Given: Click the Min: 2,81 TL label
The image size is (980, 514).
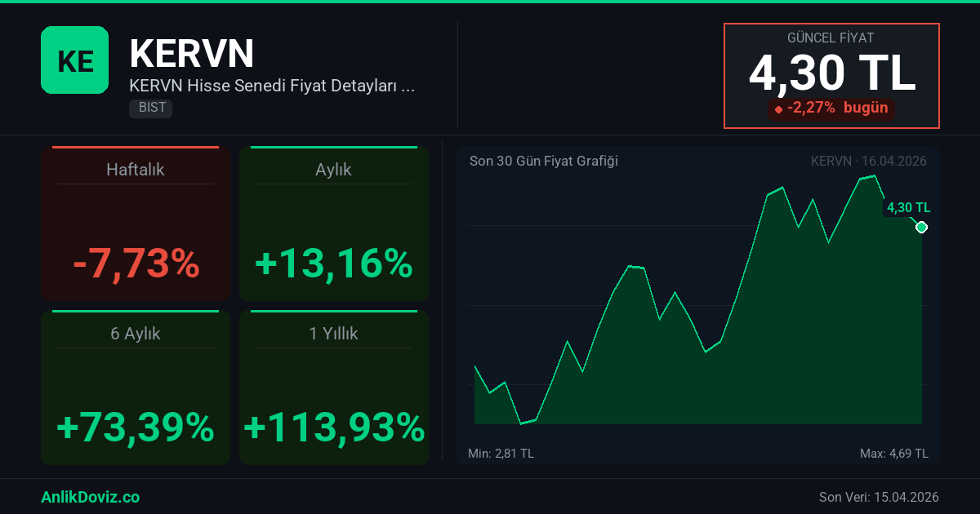Looking at the screenshot, I should pos(501,453).
